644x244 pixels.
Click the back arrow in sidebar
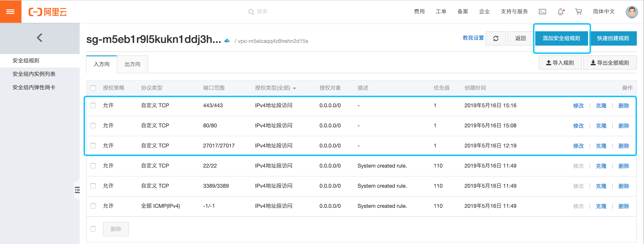point(40,38)
